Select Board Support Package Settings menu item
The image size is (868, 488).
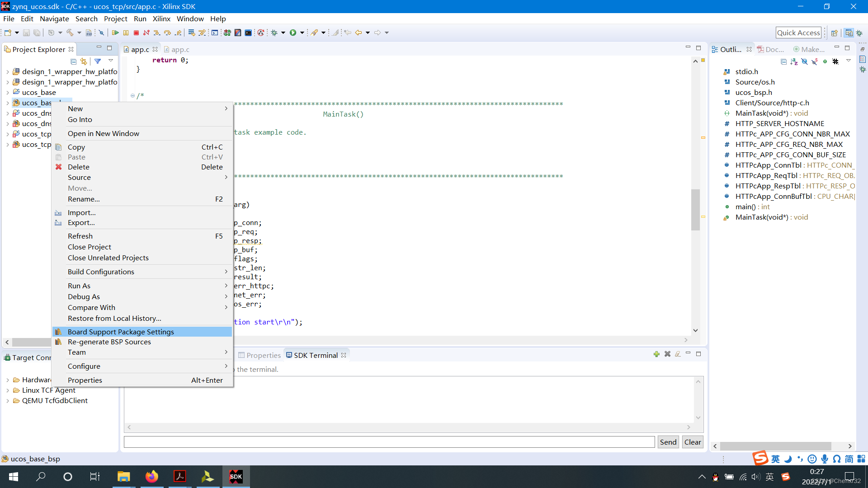coord(121,332)
